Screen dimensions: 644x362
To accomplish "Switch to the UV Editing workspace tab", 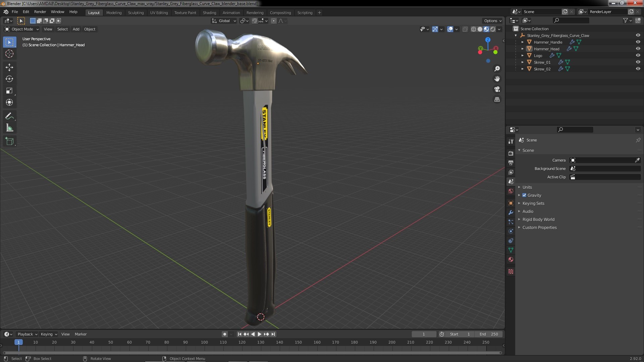I will tap(159, 13).
